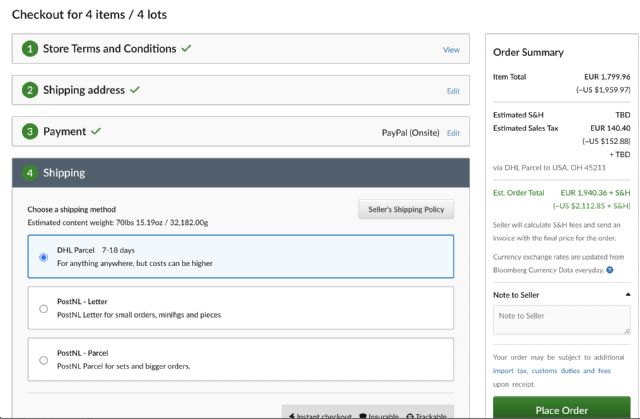Image resolution: width=640 pixels, height=419 pixels.
Task: Click the step 4 Shipping number badge
Action: pyautogui.click(x=30, y=173)
